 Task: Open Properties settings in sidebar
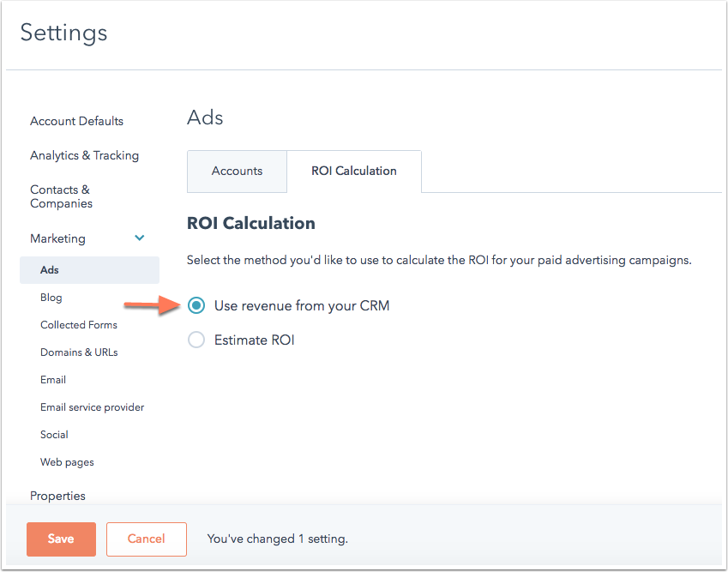point(57,496)
